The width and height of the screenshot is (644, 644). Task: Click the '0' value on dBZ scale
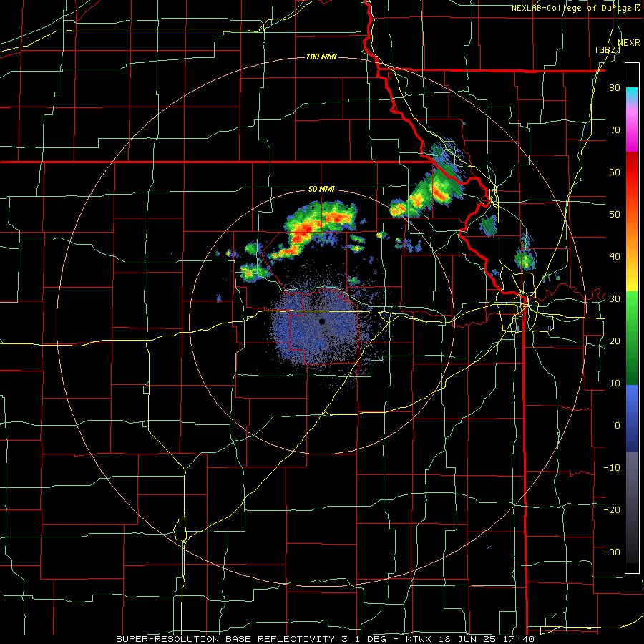(618, 426)
